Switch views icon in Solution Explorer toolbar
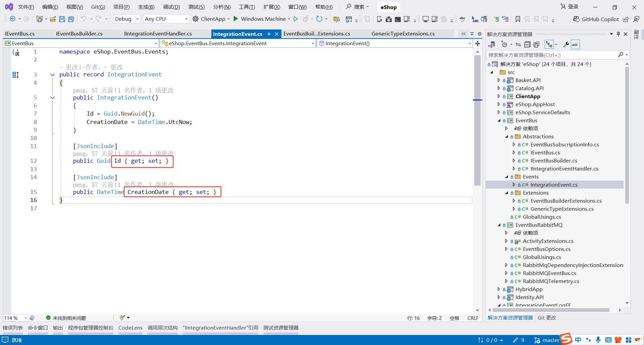 coord(492,45)
